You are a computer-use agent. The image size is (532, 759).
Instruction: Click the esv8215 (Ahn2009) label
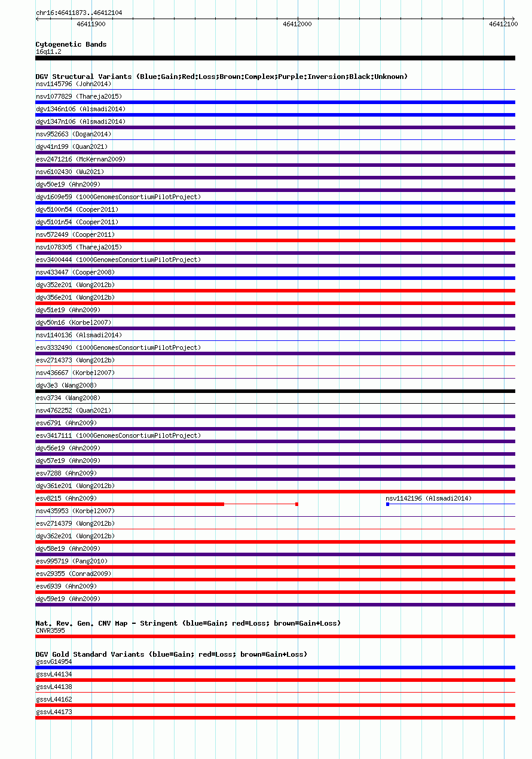pyautogui.click(x=66, y=498)
